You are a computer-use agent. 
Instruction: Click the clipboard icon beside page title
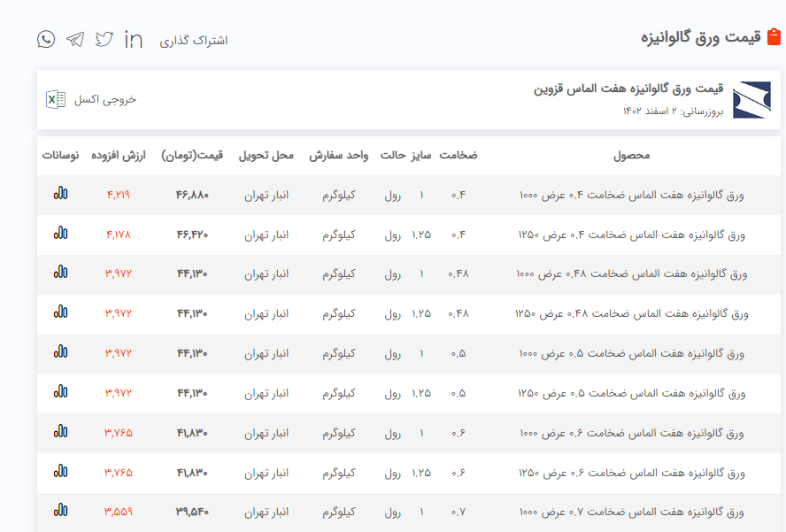(x=774, y=37)
